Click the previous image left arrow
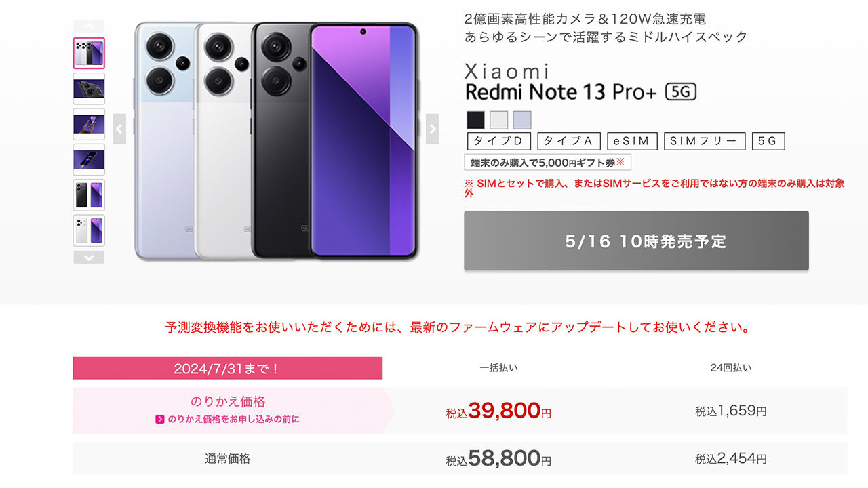The width and height of the screenshot is (868, 488). [x=119, y=129]
